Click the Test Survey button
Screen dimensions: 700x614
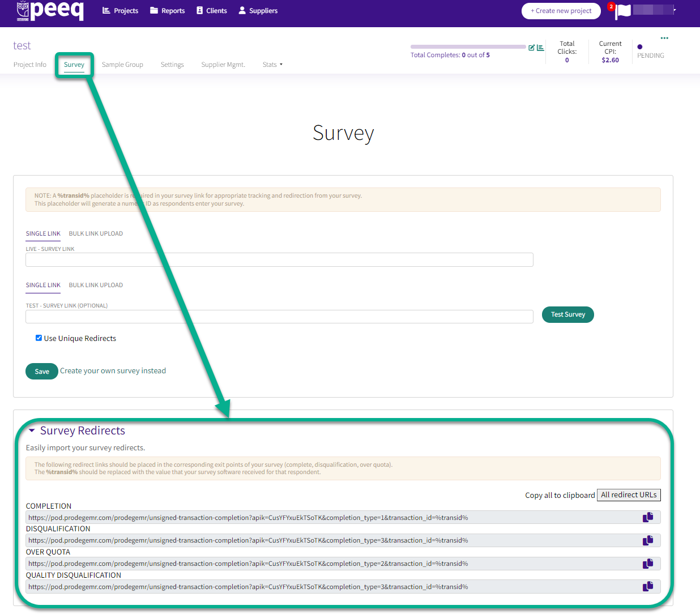tap(567, 314)
